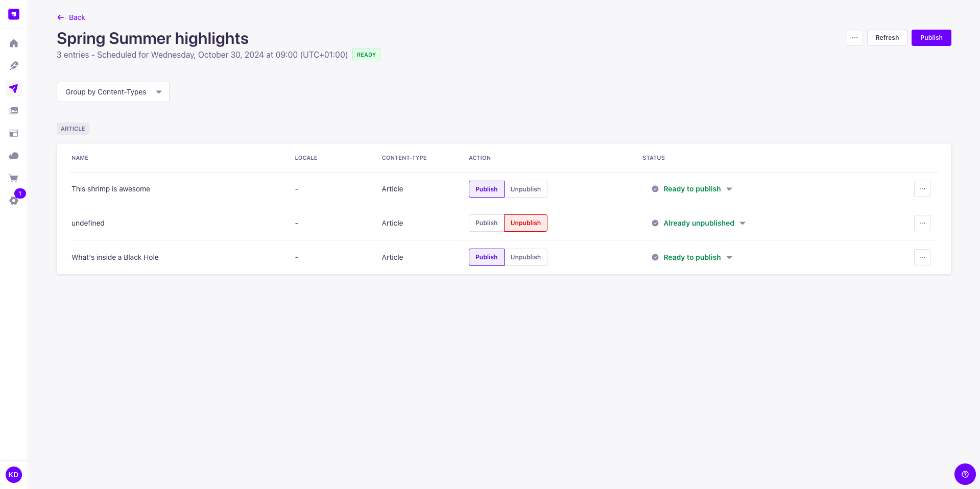This screenshot has width=980, height=489.
Task: Open release more actions menu beside Refresh
Action: [x=854, y=38]
